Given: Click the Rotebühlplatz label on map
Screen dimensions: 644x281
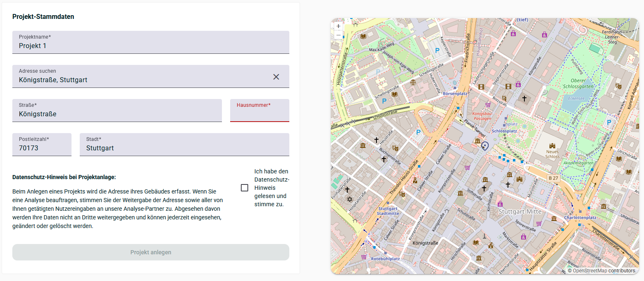Looking at the screenshot, I should (x=385, y=259).
